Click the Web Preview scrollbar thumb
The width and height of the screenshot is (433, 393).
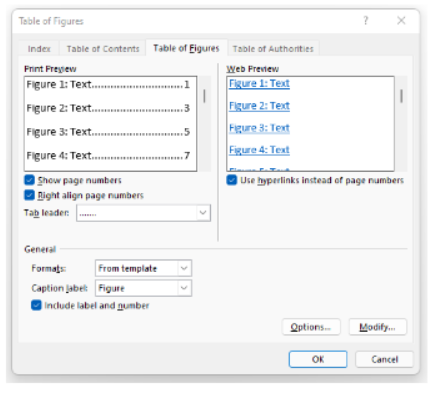[401, 96]
